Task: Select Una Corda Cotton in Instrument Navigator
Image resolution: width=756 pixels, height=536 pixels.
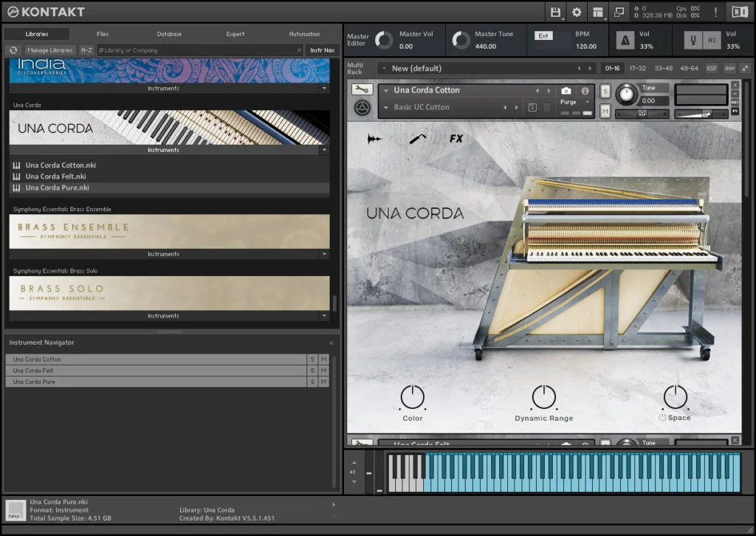Action: pos(157,360)
